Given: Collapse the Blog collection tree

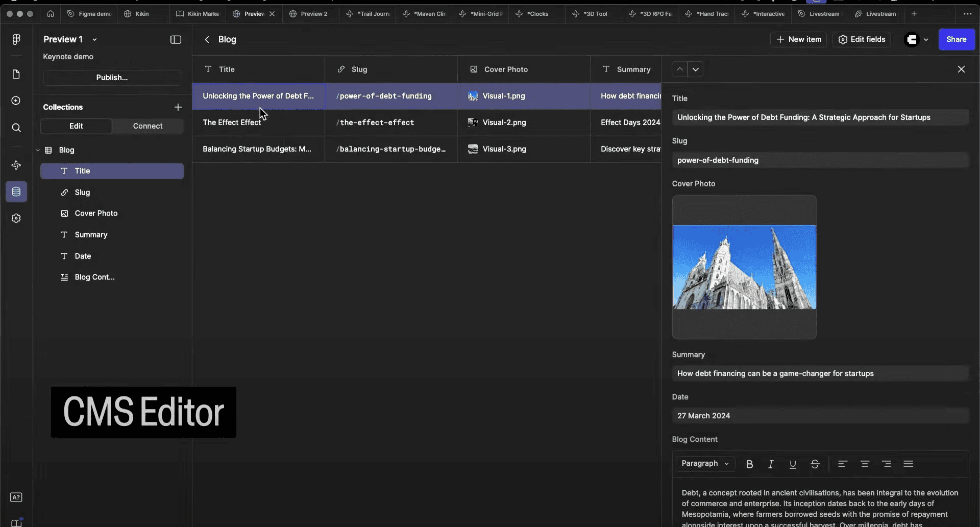Looking at the screenshot, I should pos(38,150).
